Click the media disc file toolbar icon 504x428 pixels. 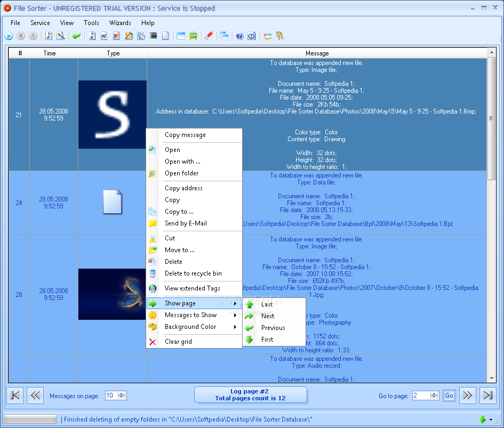141,36
